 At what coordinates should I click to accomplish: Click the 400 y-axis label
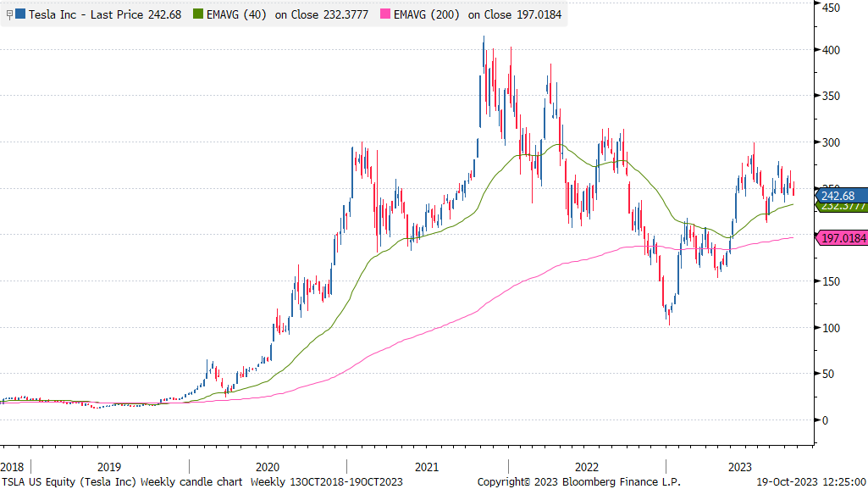[x=831, y=50]
